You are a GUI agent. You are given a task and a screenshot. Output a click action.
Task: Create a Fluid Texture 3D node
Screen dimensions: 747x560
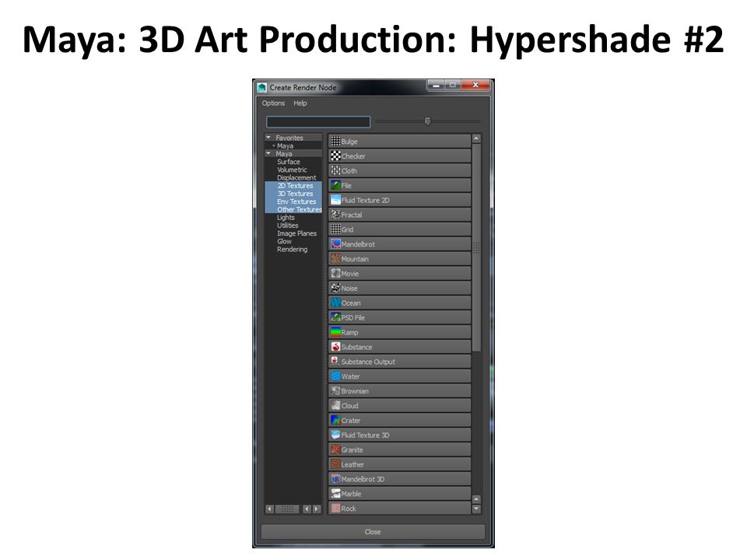pyautogui.click(x=399, y=436)
